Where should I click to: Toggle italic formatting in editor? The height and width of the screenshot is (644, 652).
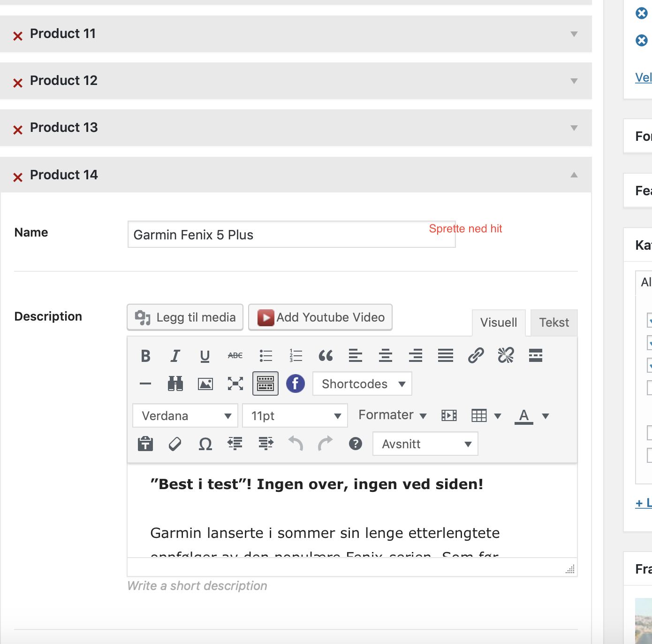point(175,356)
